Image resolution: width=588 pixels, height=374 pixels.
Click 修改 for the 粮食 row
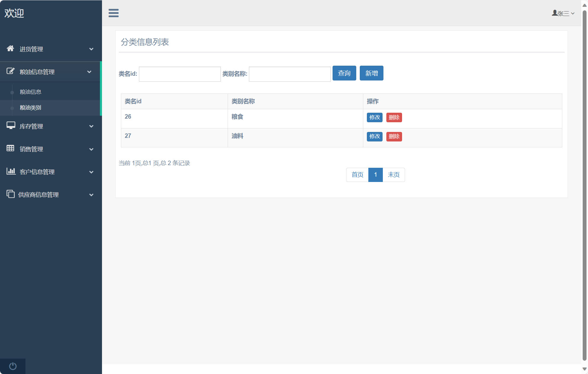375,117
